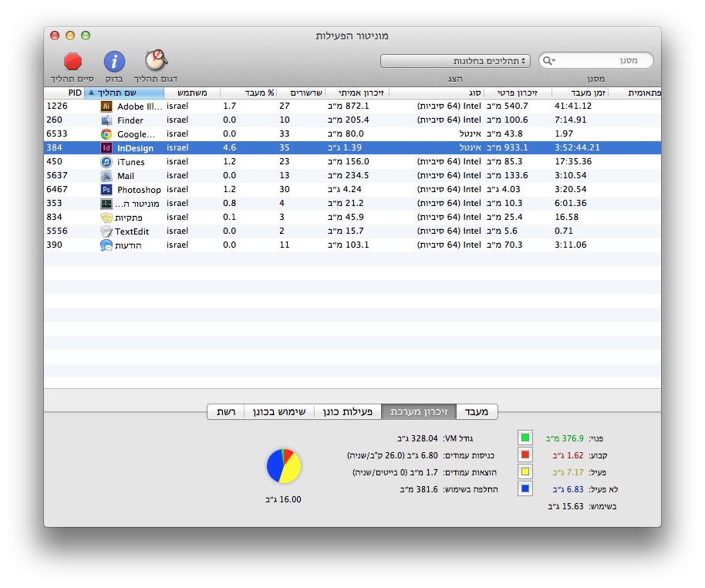Click the Finder app icon in process list
The height and width of the screenshot is (588, 705).
coord(106,120)
